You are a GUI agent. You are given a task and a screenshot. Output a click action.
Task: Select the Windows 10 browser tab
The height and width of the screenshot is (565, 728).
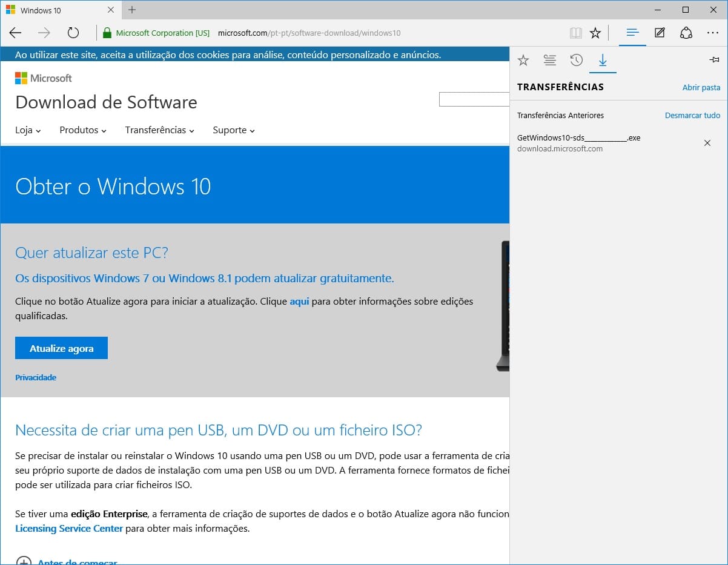click(x=60, y=10)
